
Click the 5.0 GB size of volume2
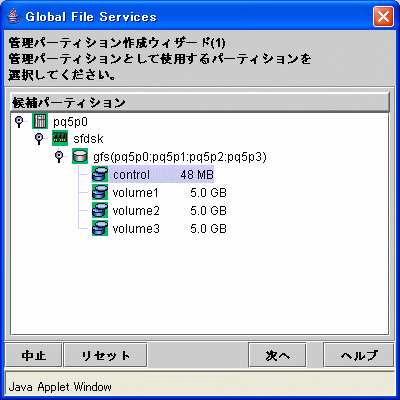coord(208,211)
